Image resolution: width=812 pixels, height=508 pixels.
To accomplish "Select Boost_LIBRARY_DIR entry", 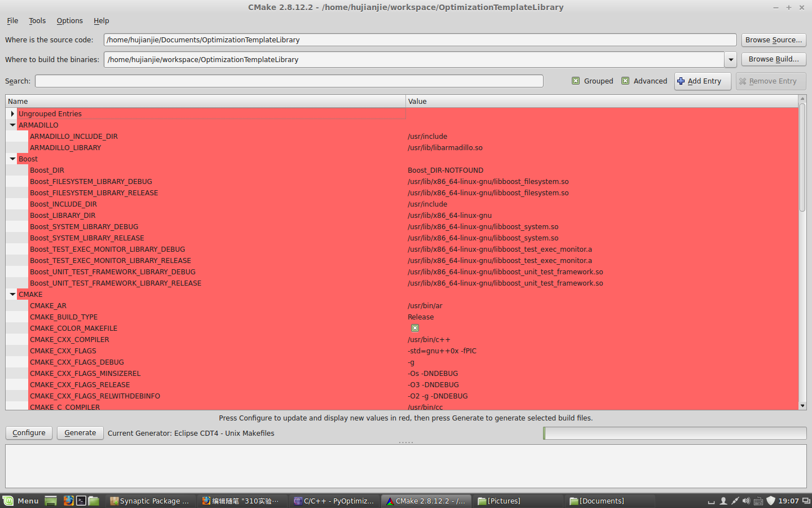I will [x=63, y=215].
